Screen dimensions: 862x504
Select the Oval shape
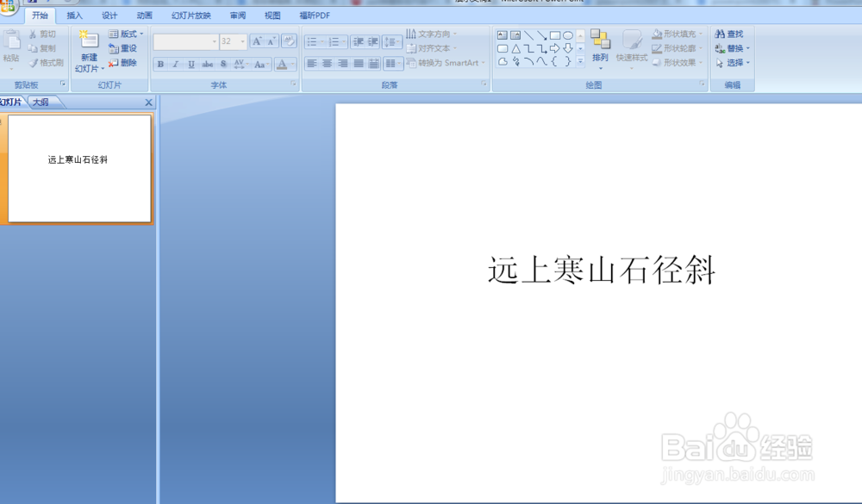tap(568, 35)
